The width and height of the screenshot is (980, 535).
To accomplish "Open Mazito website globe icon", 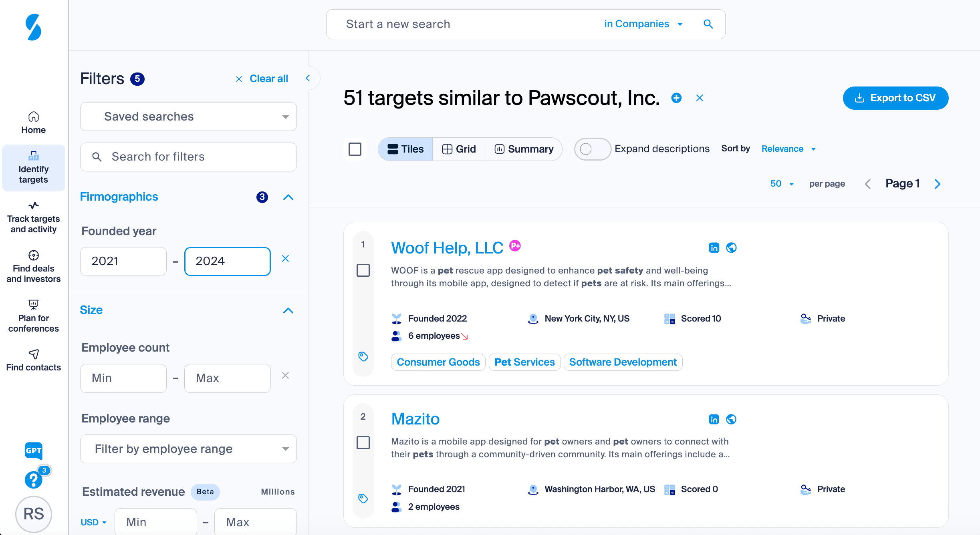I will coord(731,419).
